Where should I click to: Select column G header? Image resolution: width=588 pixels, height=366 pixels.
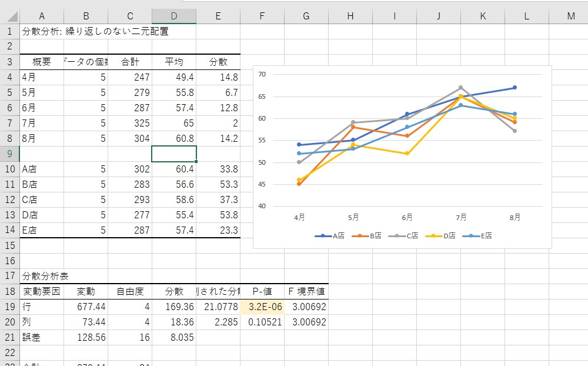pos(306,16)
